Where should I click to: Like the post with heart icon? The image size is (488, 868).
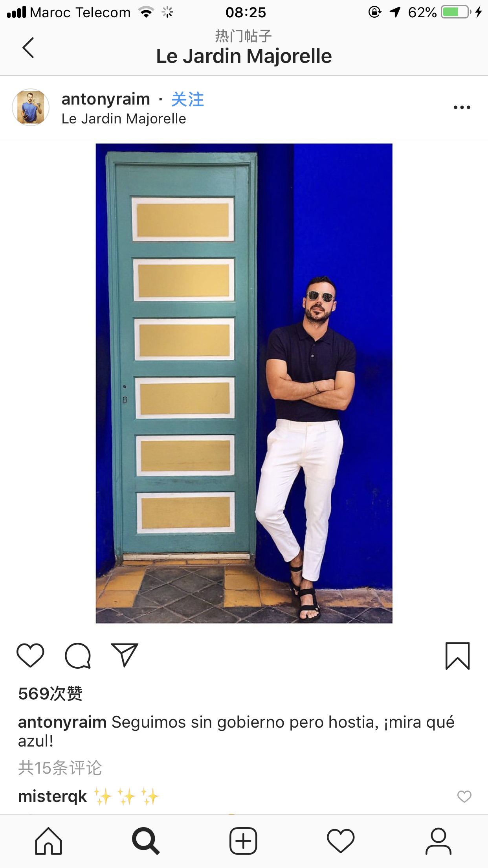[30, 655]
